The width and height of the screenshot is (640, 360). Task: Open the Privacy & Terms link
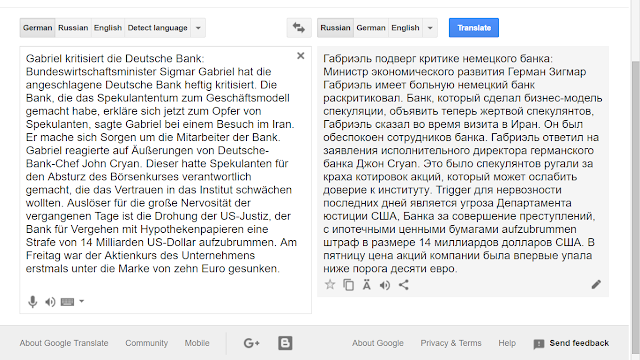click(x=451, y=343)
